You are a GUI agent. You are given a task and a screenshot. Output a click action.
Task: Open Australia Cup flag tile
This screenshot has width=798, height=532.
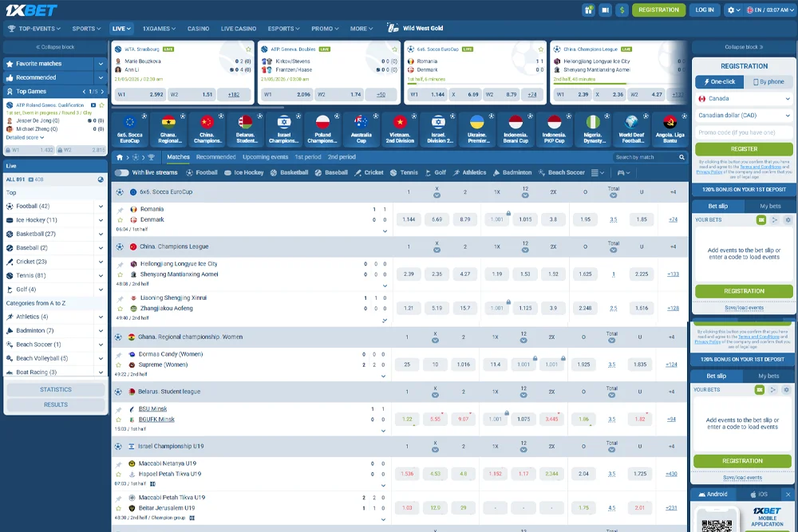[361, 129]
